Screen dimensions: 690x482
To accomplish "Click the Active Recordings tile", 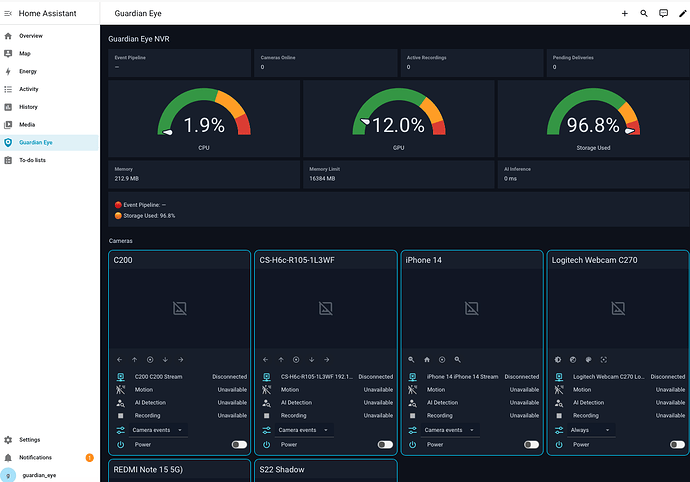I will 472,63.
